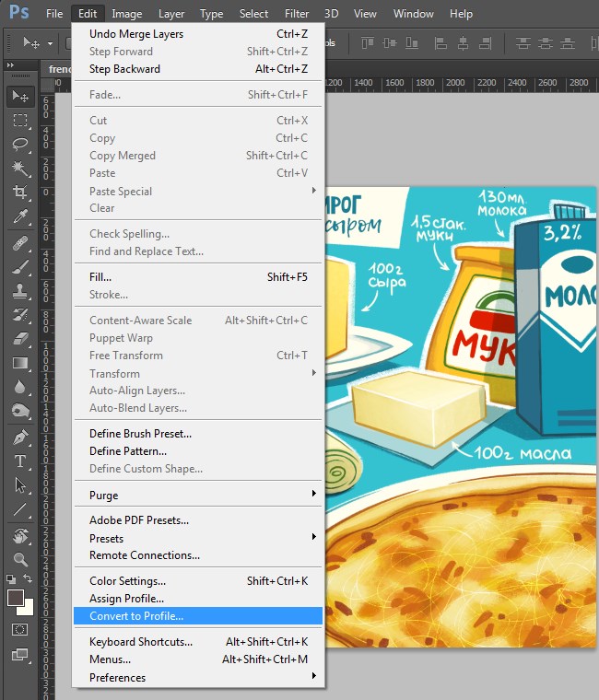Select the Eraser tool
599x700 pixels.
tap(20, 339)
